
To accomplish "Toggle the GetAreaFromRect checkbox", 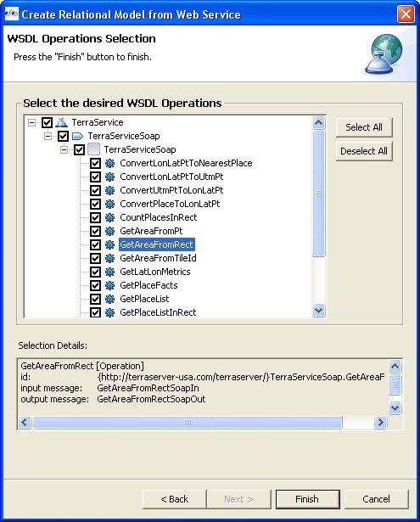I will point(95,244).
